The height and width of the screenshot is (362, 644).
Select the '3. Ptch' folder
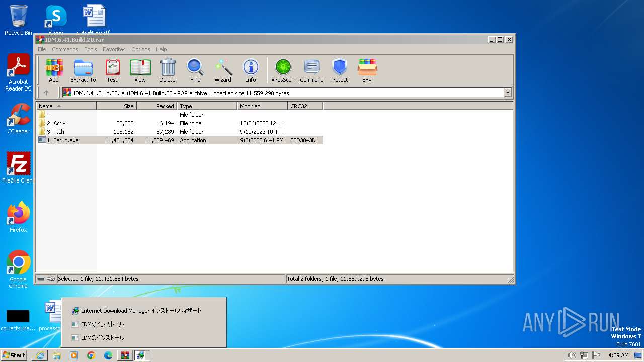[180, 132]
